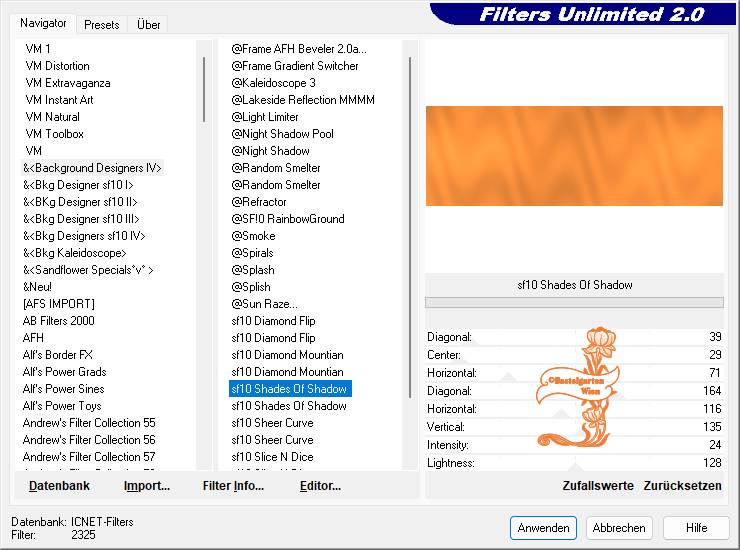The width and height of the screenshot is (740, 550).
Task: Select &<Bkg Designer sf10 III> category
Action: pos(81,219)
